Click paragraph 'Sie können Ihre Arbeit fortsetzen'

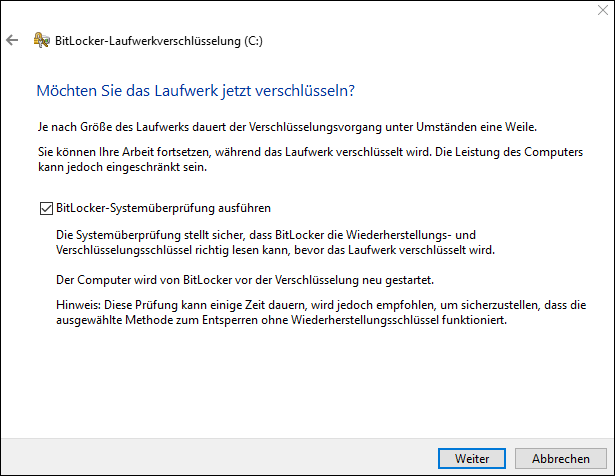[311, 159]
